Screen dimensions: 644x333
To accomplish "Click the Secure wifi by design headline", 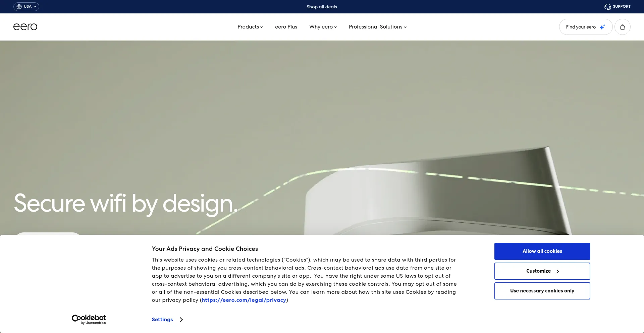I will click(126, 204).
